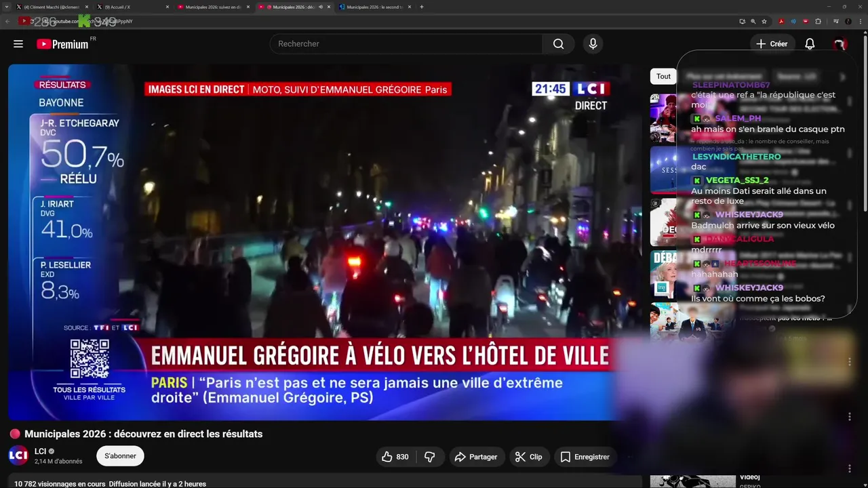The height and width of the screenshot is (488, 868).
Task: Subscribe with the S'abonner button
Action: coord(120,456)
